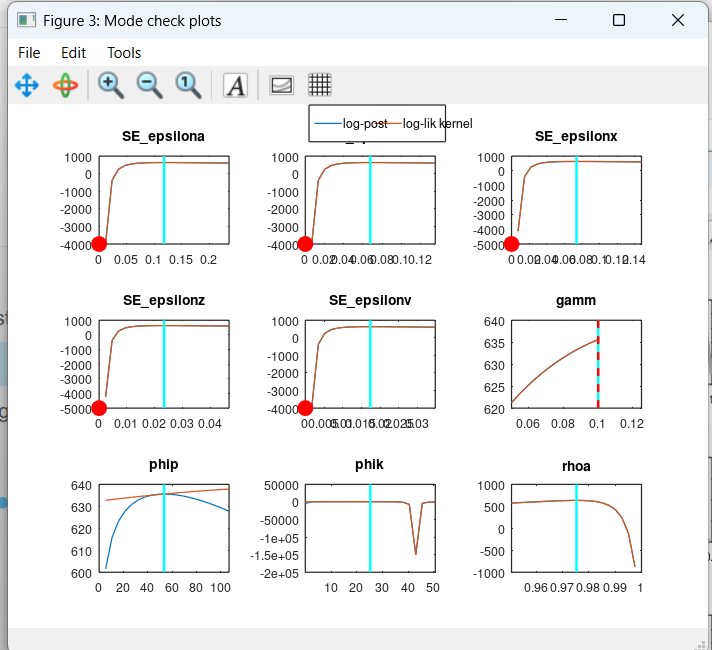Click the Zoom Out magnifier icon

[x=150, y=85]
